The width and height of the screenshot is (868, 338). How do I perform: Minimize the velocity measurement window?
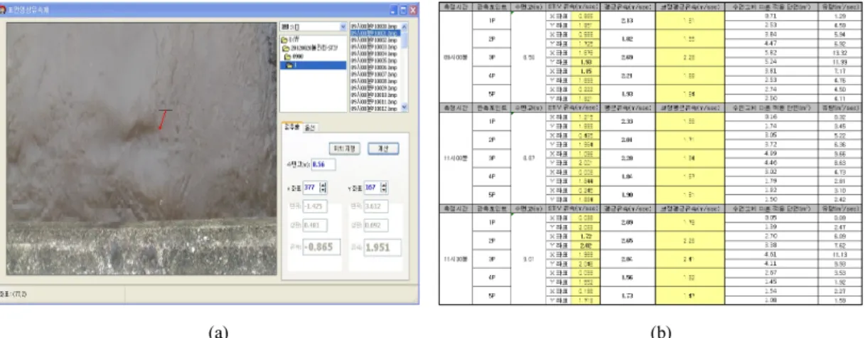[x=392, y=11]
